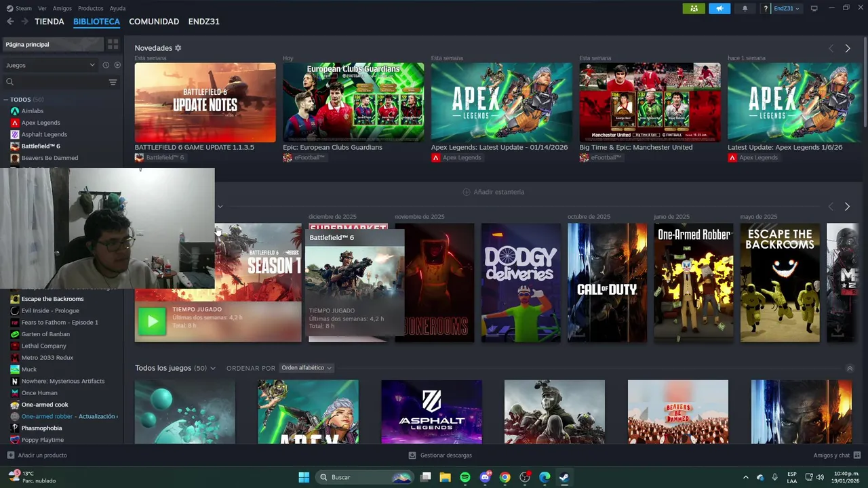Click Añadir un producto

[x=37, y=455]
